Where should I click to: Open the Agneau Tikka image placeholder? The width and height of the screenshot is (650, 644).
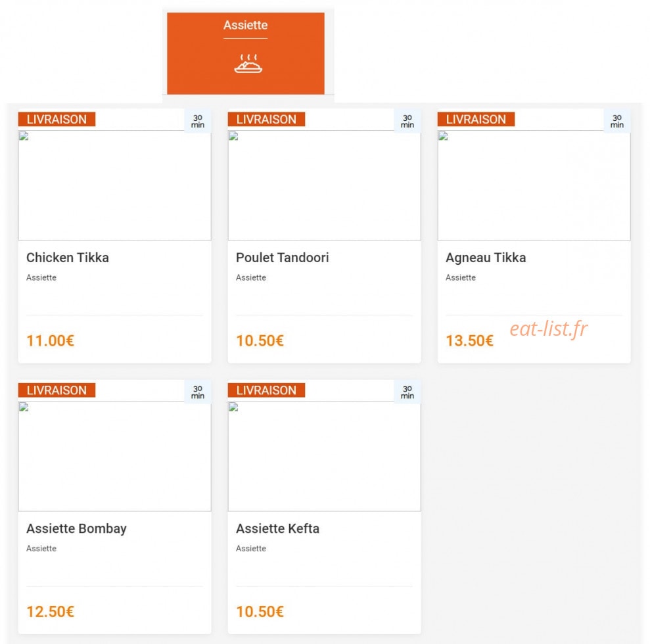point(534,185)
